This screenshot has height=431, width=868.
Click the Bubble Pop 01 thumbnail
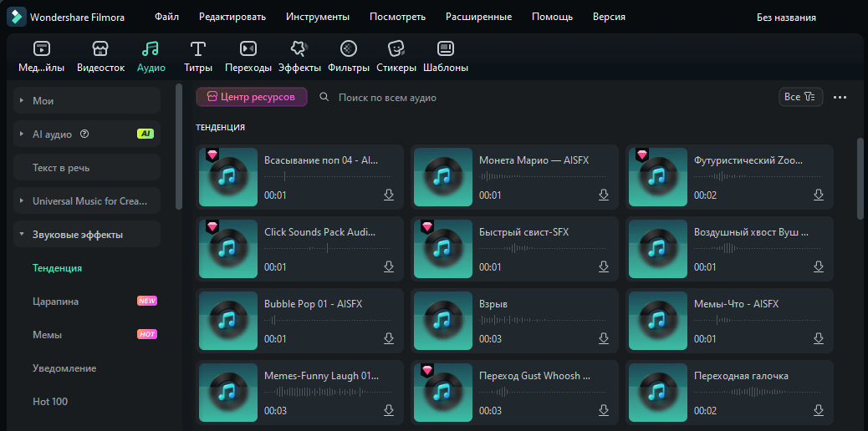(228, 321)
